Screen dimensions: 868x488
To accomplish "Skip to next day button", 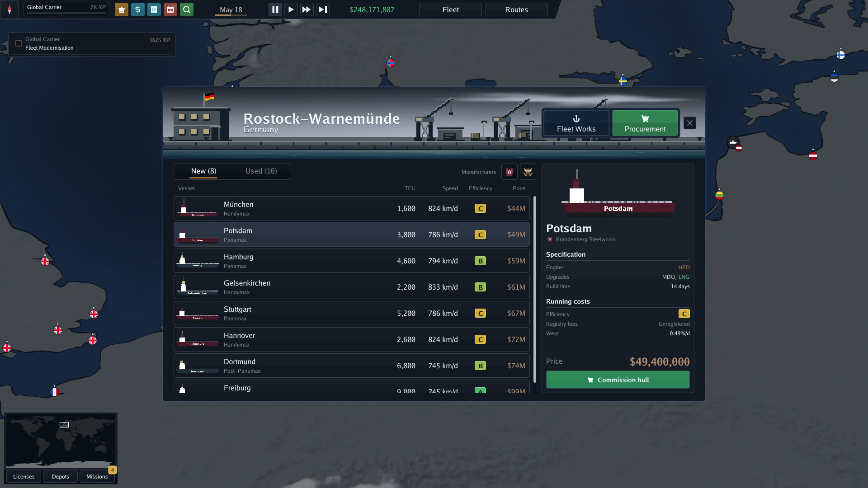I will pos(322,9).
